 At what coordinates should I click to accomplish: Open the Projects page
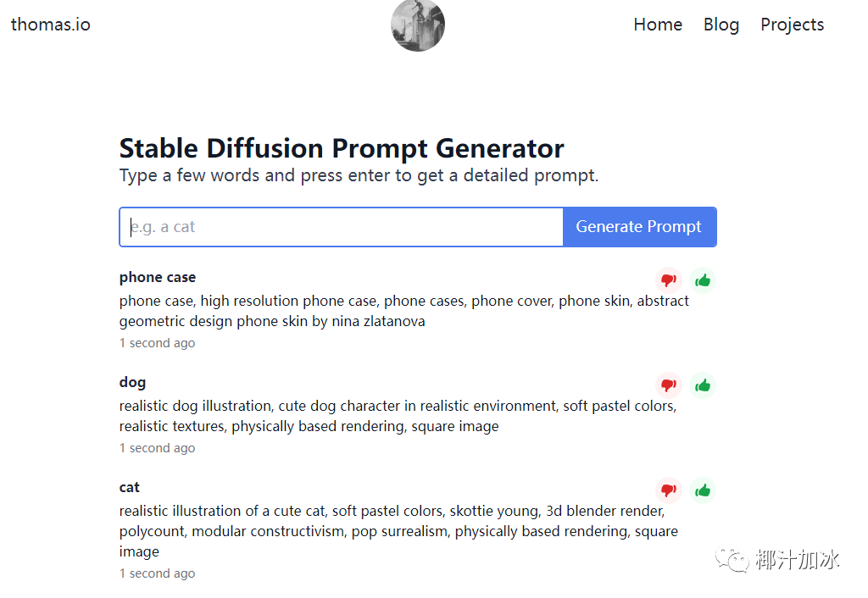click(x=792, y=25)
